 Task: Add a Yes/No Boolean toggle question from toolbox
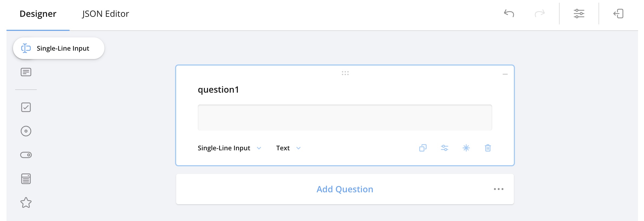tap(26, 155)
